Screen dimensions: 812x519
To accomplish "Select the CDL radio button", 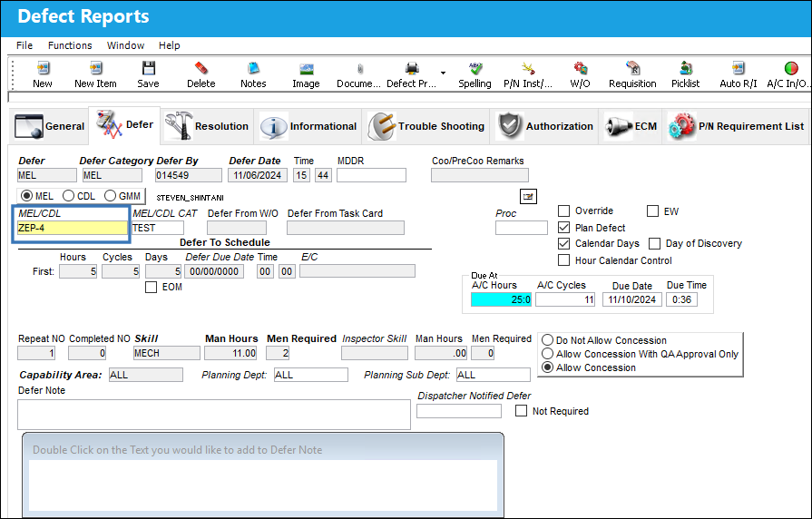I will click(68, 196).
